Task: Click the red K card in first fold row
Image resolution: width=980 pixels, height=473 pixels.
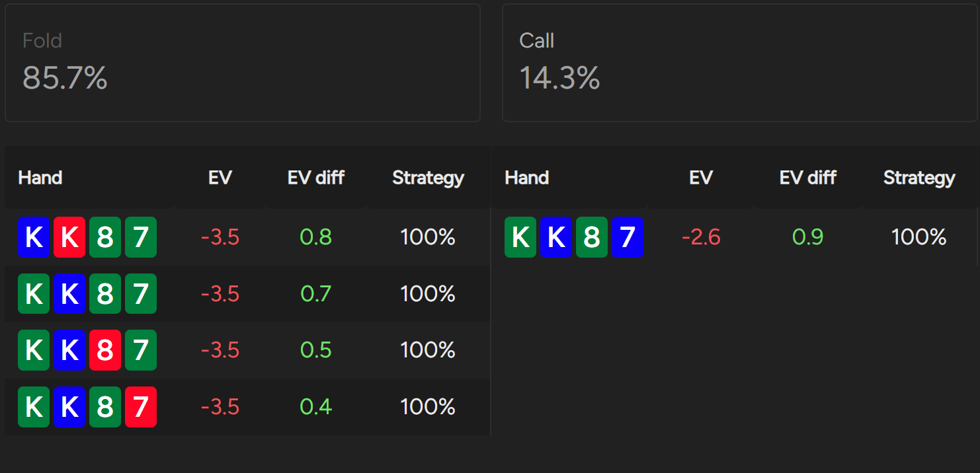Action: pyautogui.click(x=69, y=237)
